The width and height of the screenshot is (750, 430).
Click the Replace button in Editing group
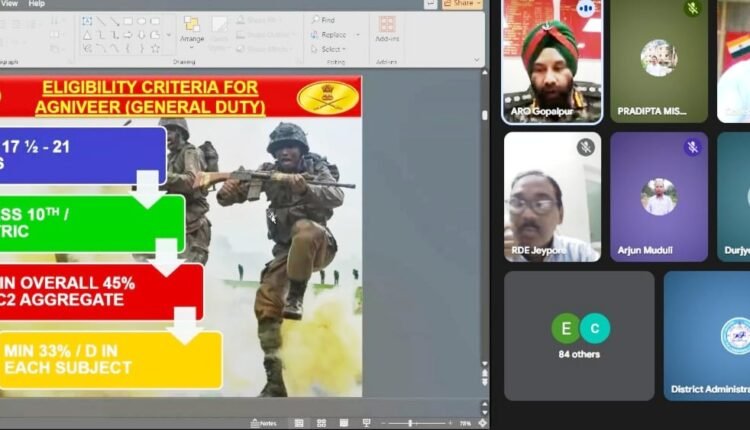tap(331, 34)
